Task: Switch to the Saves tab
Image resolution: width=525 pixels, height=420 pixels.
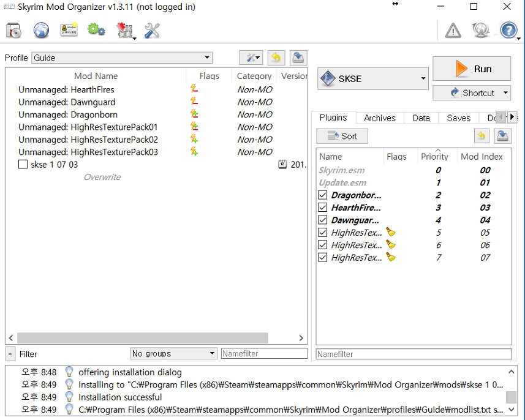Action: click(458, 118)
